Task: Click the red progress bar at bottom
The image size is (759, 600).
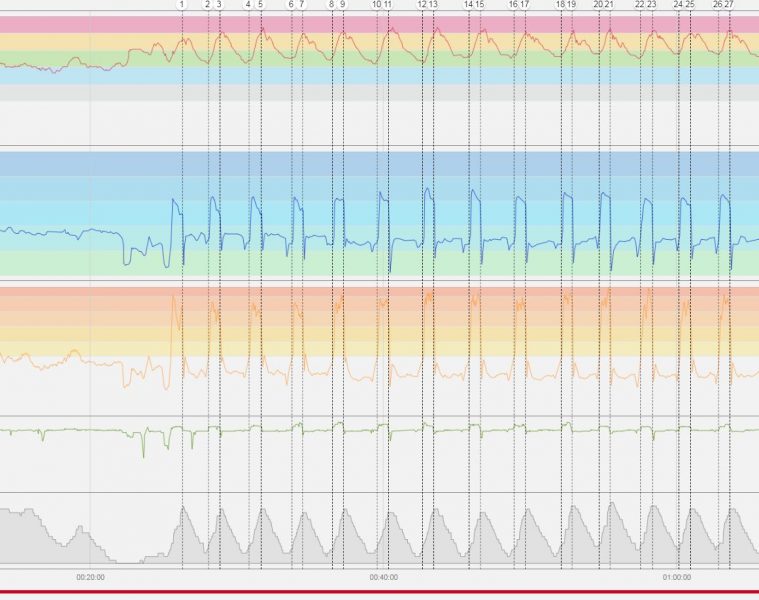Action: coord(379,593)
